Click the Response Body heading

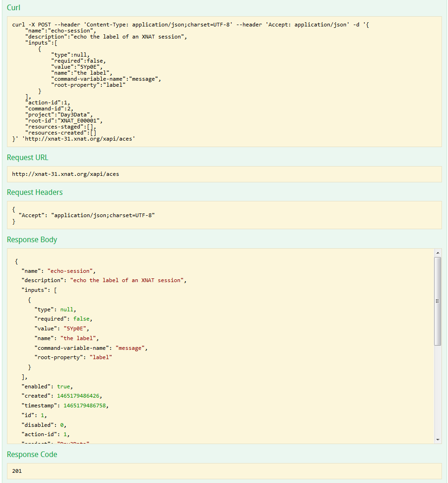32,240
